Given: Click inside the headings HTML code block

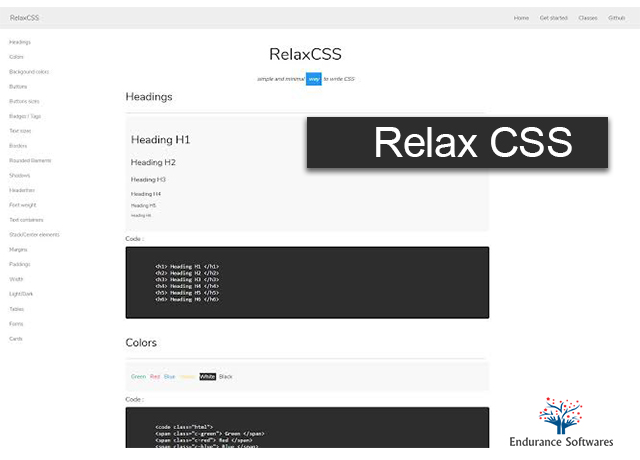Looking at the screenshot, I should 307,282.
